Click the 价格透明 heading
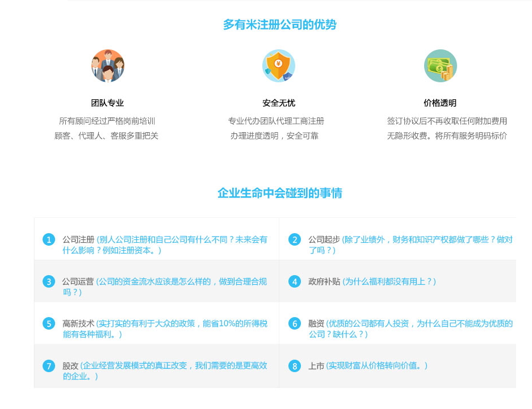Image resolution: width=532 pixels, height=409 pixels. (x=440, y=103)
